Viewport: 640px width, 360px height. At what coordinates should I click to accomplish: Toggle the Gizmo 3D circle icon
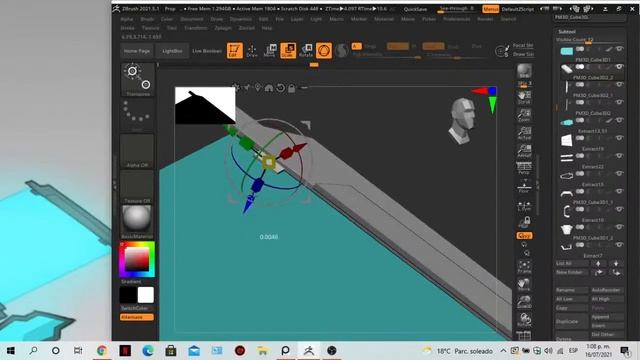[x=324, y=51]
